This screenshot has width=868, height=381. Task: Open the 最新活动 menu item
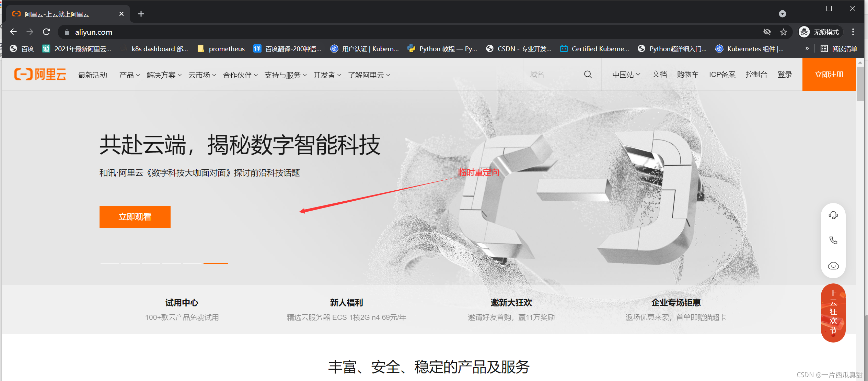click(93, 75)
